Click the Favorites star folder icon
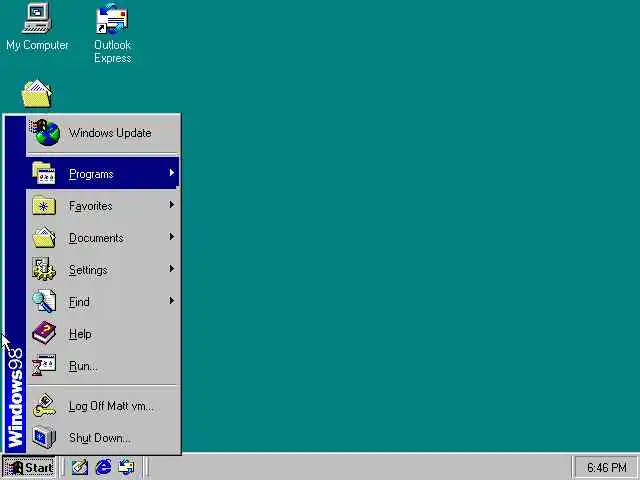640x480 pixels. tap(44, 205)
